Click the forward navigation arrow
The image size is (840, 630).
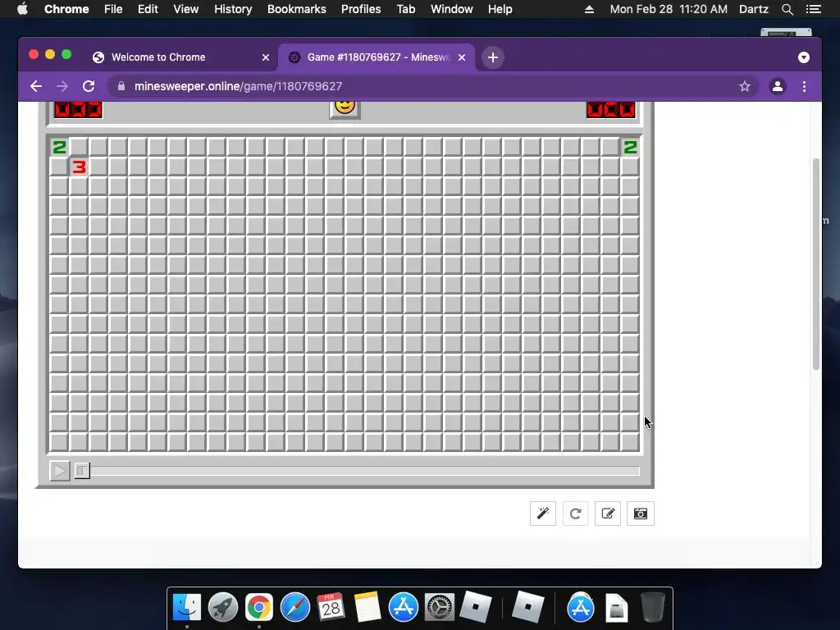[62, 86]
